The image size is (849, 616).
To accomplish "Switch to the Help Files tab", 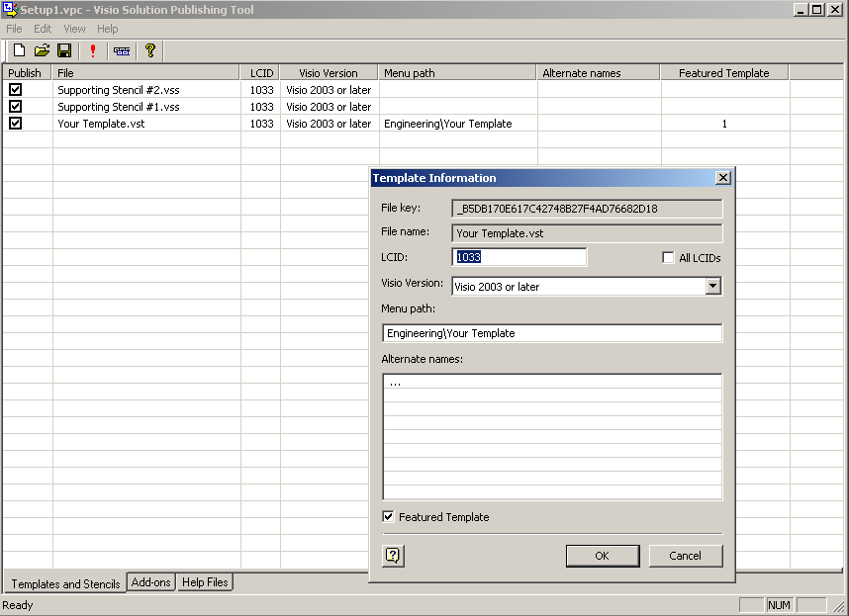I will pyautogui.click(x=205, y=582).
